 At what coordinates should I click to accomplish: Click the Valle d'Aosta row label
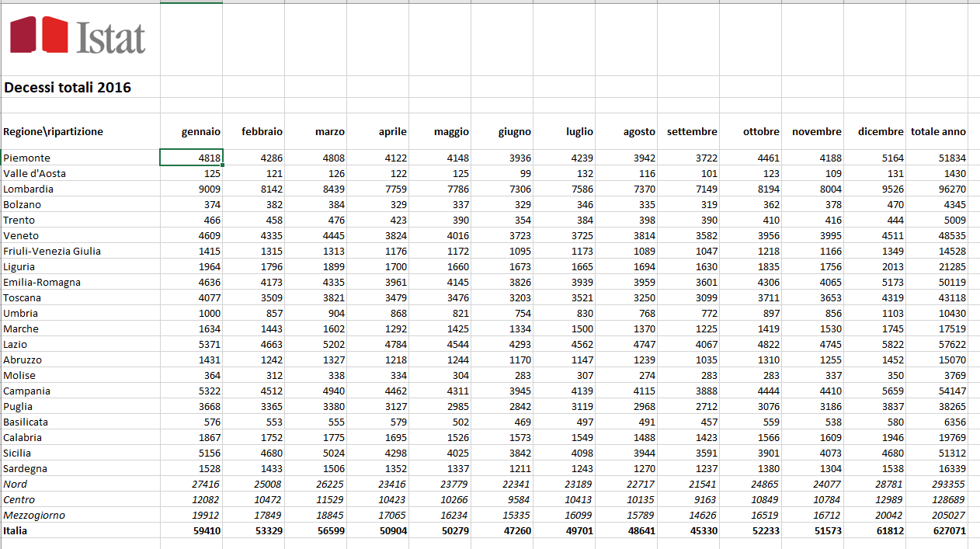point(34,173)
